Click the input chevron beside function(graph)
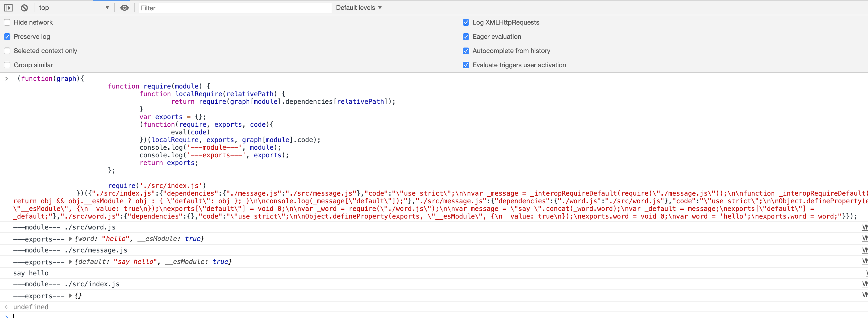The image size is (868, 318). (x=6, y=78)
